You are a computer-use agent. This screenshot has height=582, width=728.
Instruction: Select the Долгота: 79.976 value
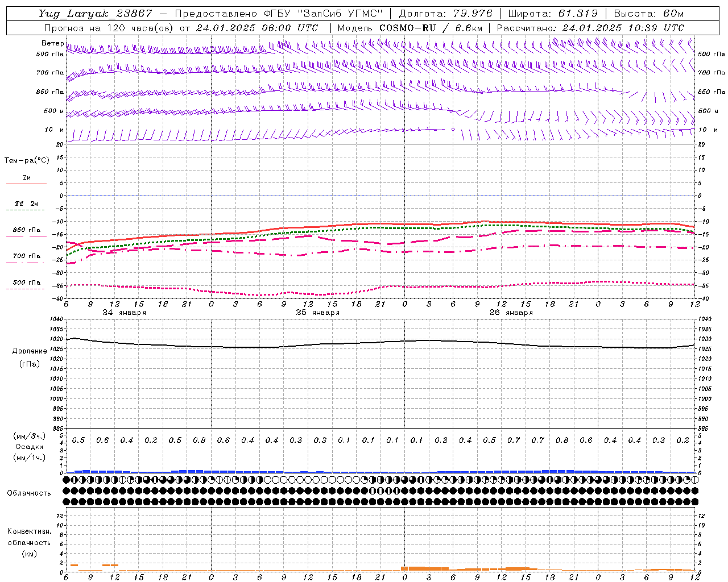[x=446, y=14]
